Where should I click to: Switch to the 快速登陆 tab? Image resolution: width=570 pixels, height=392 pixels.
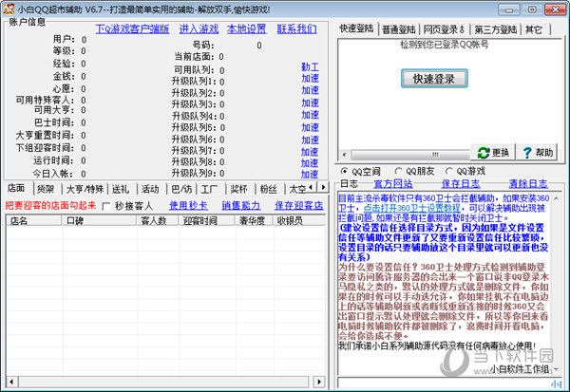coord(356,28)
